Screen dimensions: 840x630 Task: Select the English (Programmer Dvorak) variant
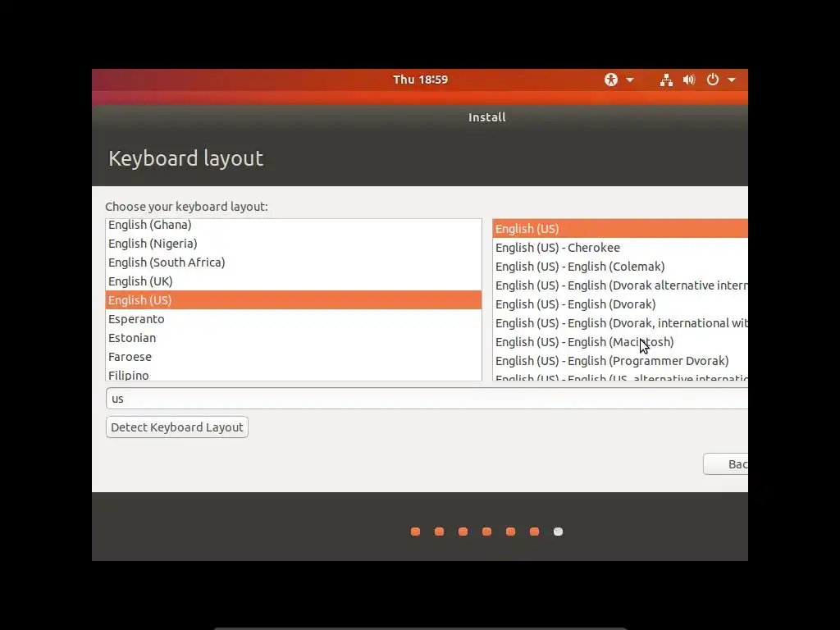click(x=620, y=361)
